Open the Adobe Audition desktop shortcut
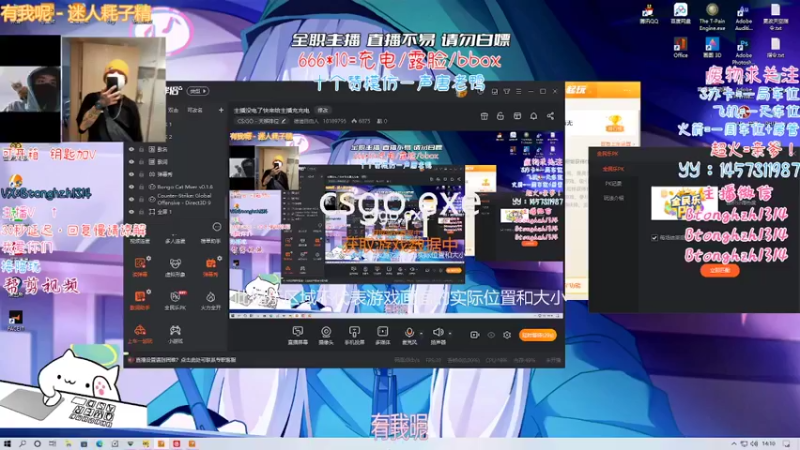 743,16
